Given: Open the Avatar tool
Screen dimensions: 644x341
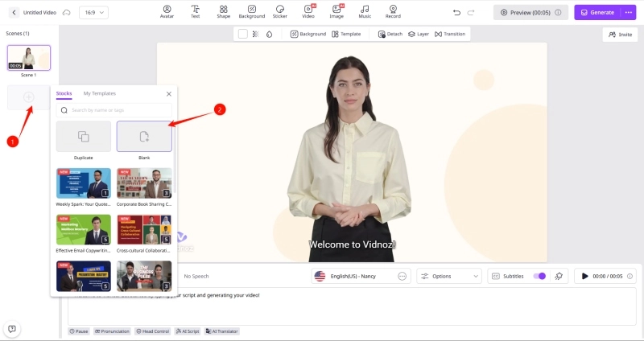Looking at the screenshot, I should tap(167, 12).
